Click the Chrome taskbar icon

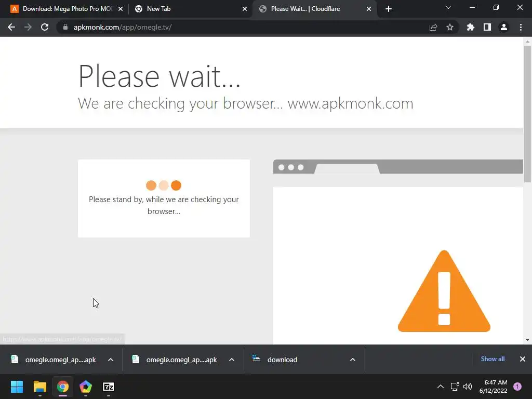63,387
